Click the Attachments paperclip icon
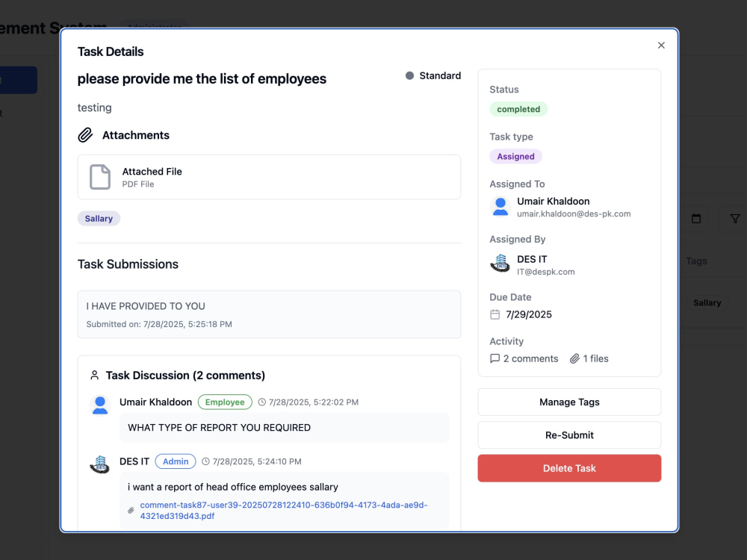 [85, 135]
